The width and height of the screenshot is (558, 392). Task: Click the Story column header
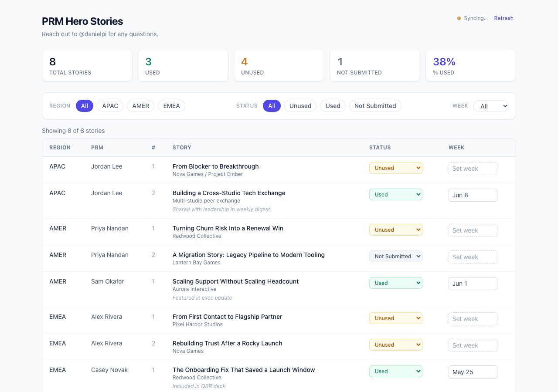pos(182,148)
